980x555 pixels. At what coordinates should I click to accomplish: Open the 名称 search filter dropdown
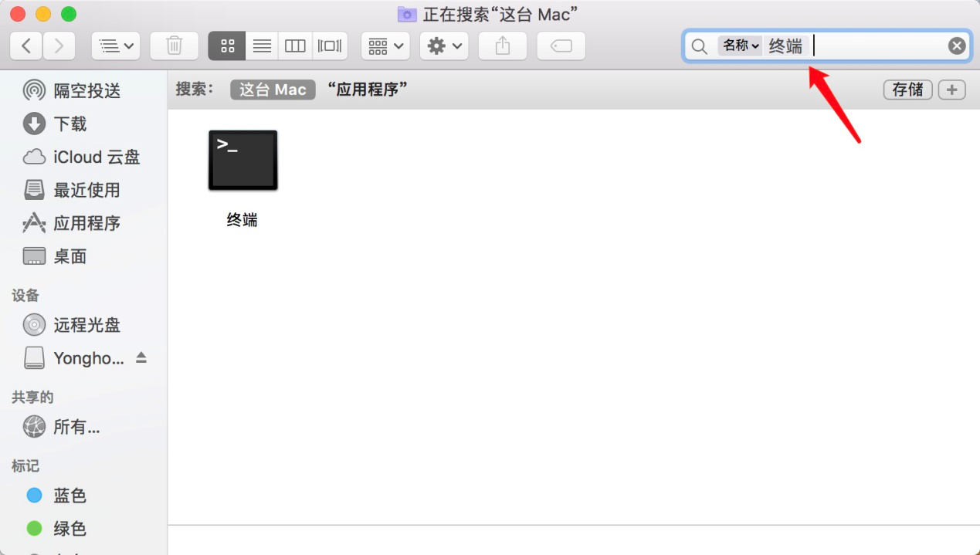[741, 46]
